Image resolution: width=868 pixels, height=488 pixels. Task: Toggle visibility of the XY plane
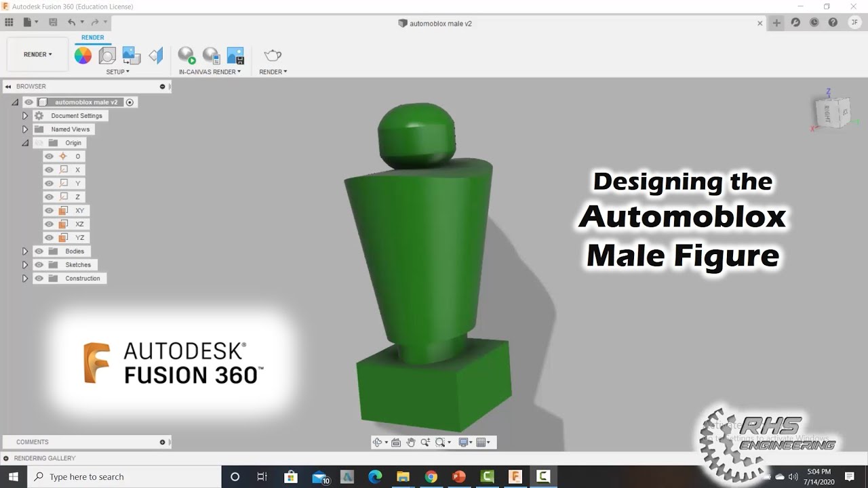point(49,211)
